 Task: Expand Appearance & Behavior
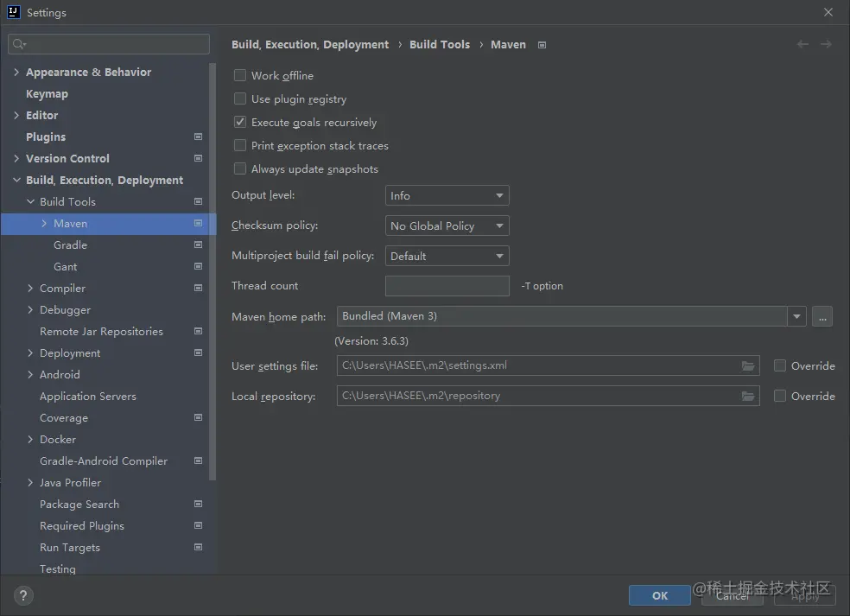pyautogui.click(x=16, y=72)
